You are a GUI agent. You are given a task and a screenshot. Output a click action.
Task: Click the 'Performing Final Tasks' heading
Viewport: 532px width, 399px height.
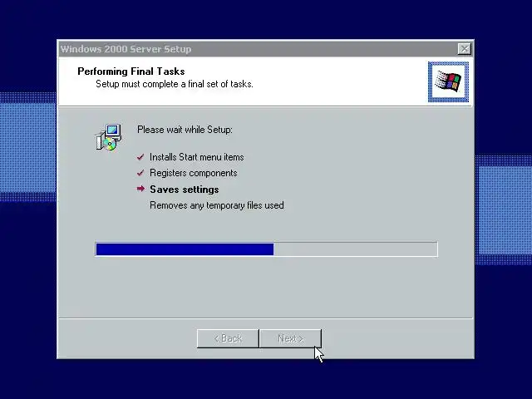pos(131,71)
